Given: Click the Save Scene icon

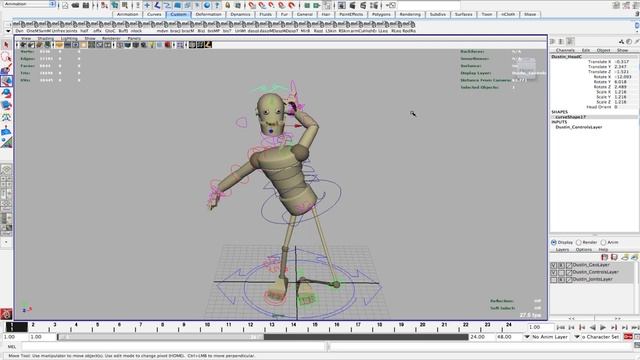Looking at the screenshot, I should 86,5.
